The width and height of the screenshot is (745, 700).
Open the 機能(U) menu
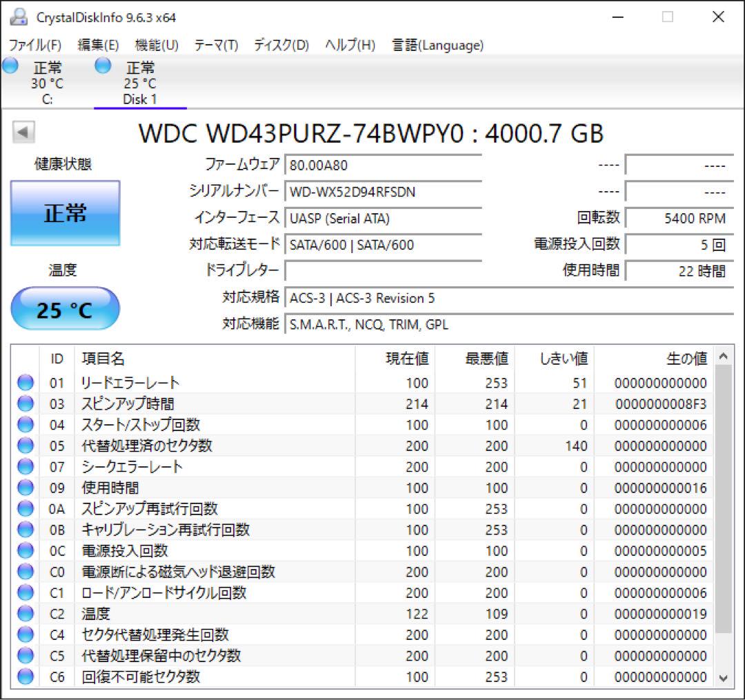[157, 45]
